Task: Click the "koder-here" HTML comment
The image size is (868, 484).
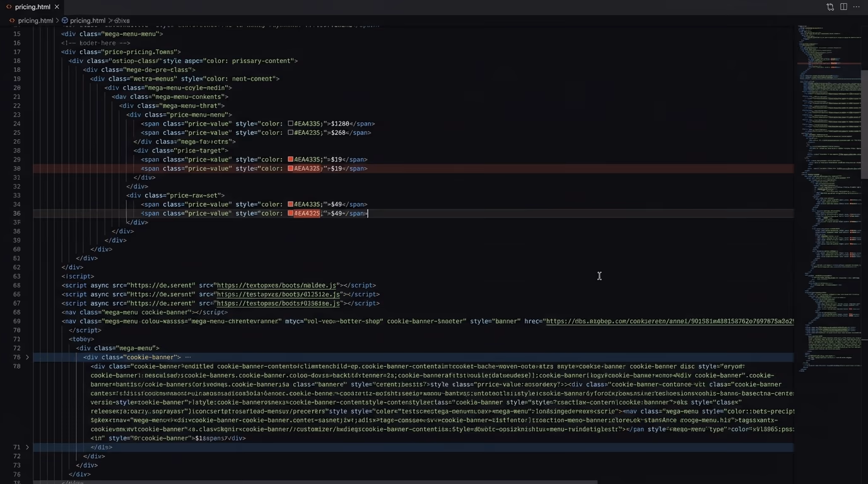Action: (96, 43)
